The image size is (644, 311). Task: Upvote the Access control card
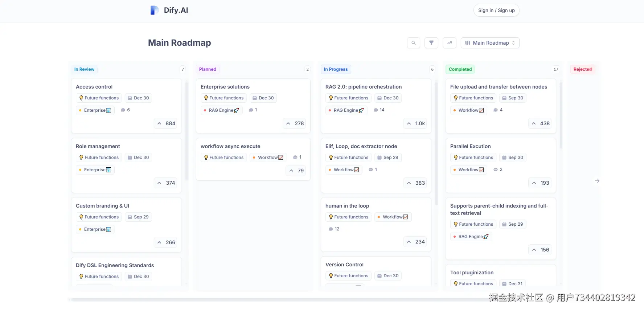[166, 123]
